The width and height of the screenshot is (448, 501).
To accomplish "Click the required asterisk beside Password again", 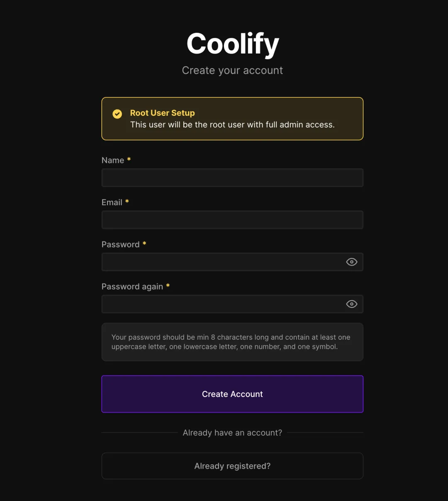I will pyautogui.click(x=168, y=286).
